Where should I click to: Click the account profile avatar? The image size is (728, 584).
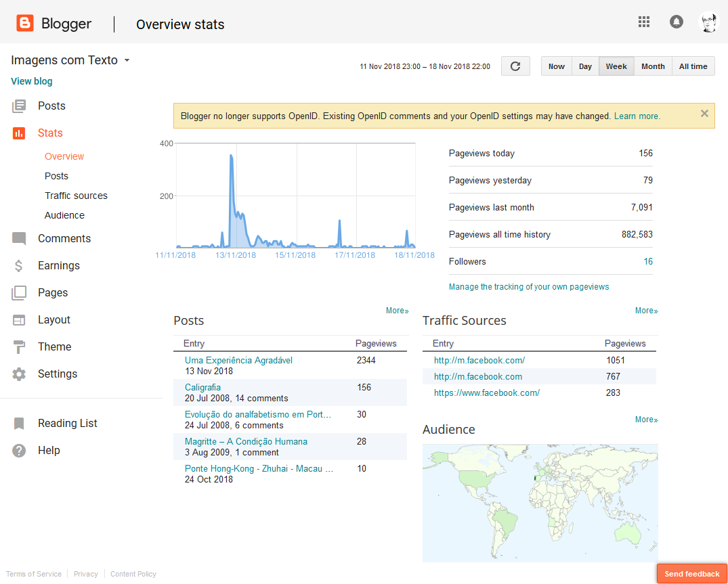[708, 22]
